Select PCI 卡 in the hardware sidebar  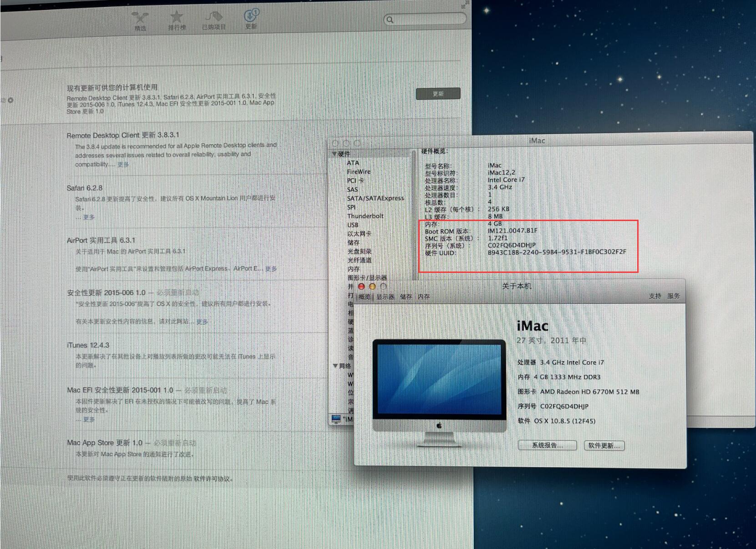click(x=355, y=181)
